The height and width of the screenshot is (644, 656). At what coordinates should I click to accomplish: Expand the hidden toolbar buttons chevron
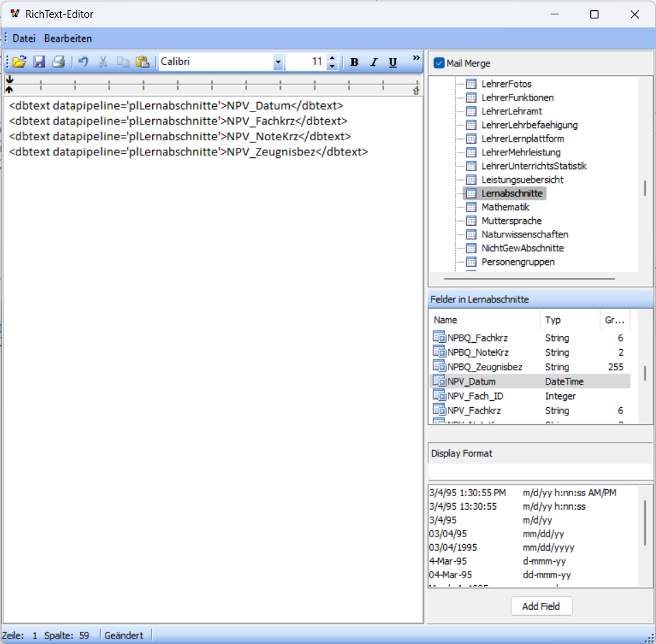(416, 58)
